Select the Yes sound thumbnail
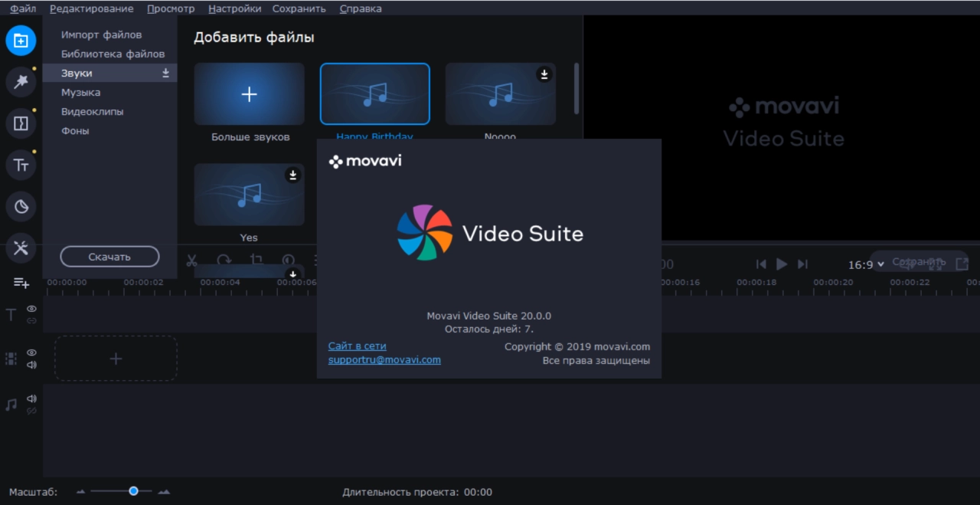The height and width of the screenshot is (505, 980). [x=250, y=195]
